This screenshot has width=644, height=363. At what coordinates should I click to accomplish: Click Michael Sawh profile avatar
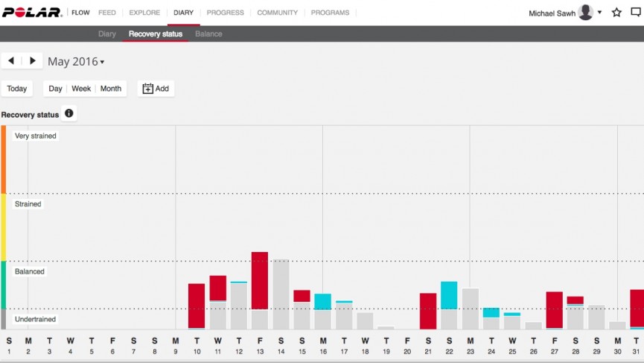coord(585,13)
